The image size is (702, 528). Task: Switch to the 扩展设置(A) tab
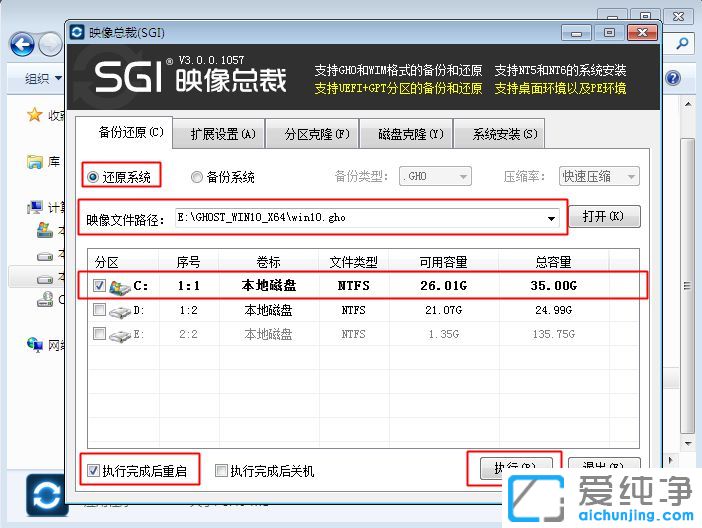[213, 133]
